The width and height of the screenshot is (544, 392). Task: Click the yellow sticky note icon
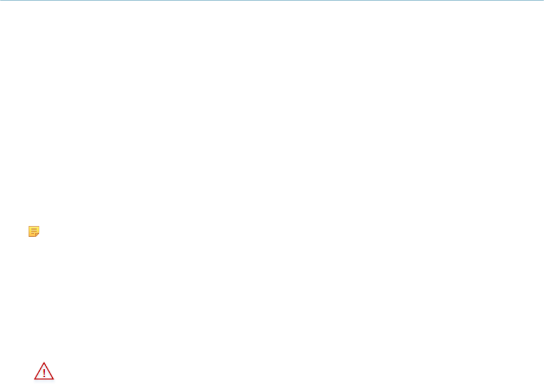(34, 231)
